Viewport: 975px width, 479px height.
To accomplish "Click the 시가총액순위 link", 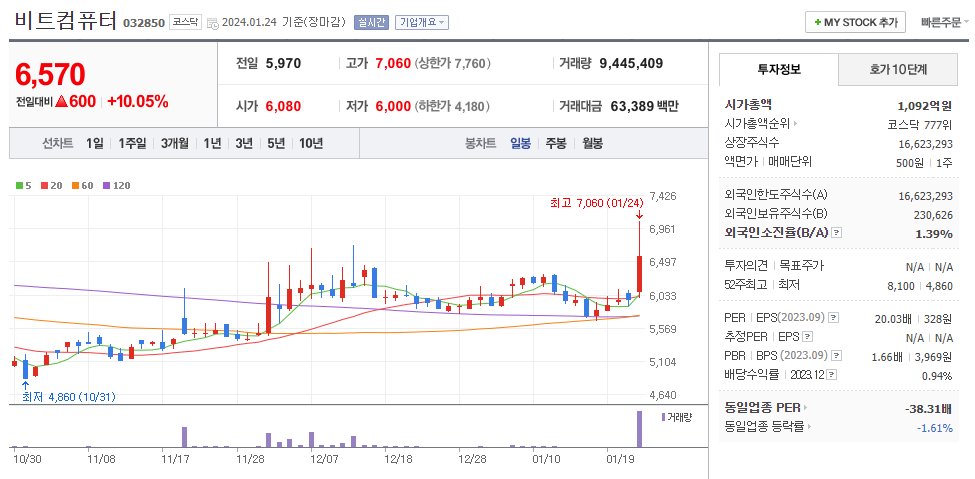I will (x=757, y=124).
